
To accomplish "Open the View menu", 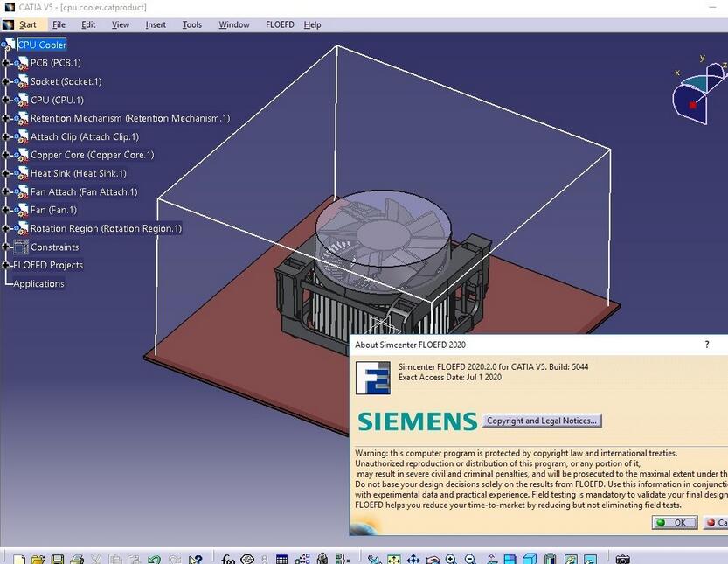I will coord(121,24).
